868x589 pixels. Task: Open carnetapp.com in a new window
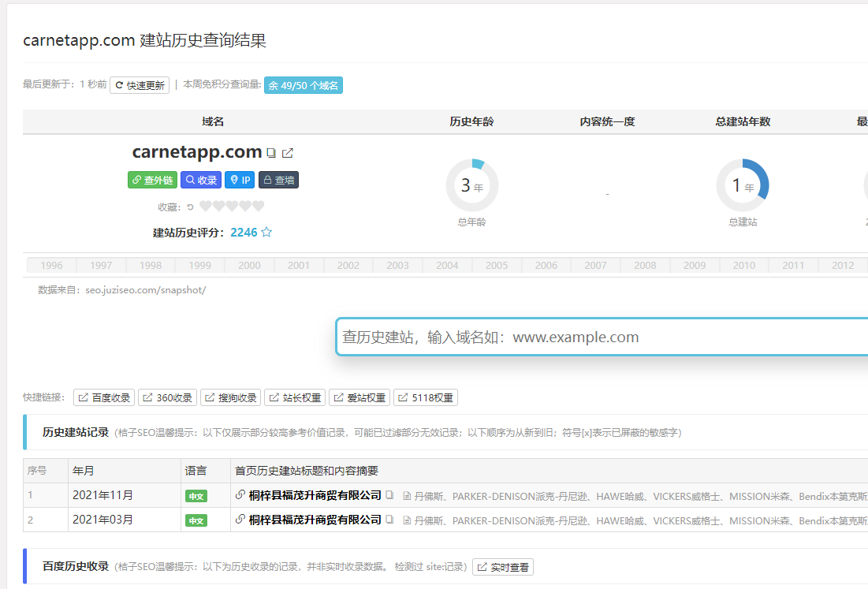point(288,153)
